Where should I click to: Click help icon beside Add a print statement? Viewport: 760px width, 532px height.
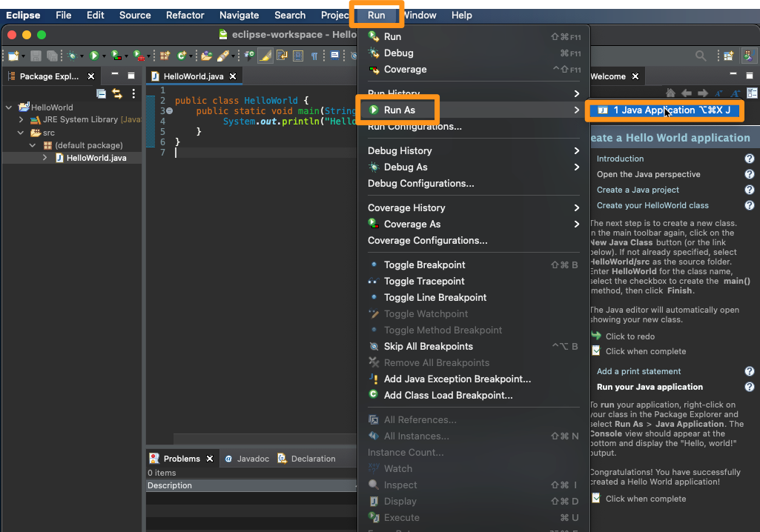pos(750,372)
